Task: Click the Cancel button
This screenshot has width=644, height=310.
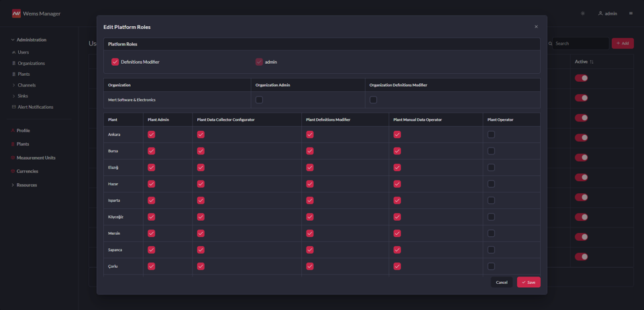Action: (501, 282)
